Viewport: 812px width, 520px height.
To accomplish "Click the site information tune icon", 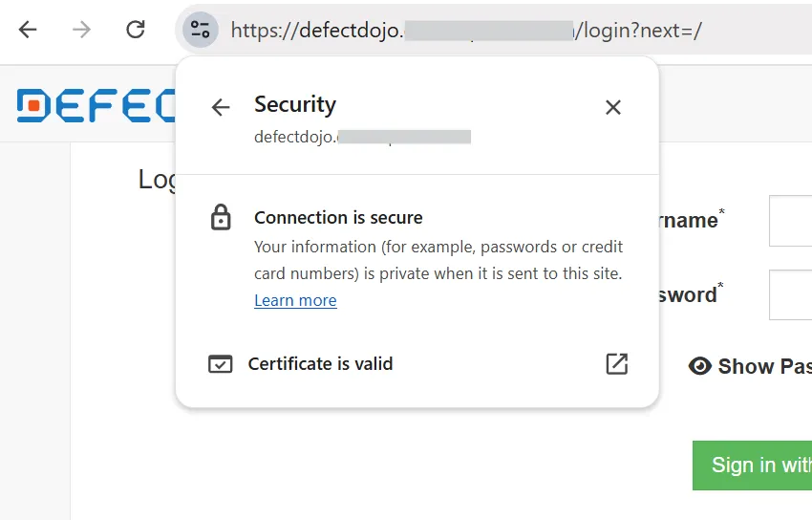I will click(200, 30).
